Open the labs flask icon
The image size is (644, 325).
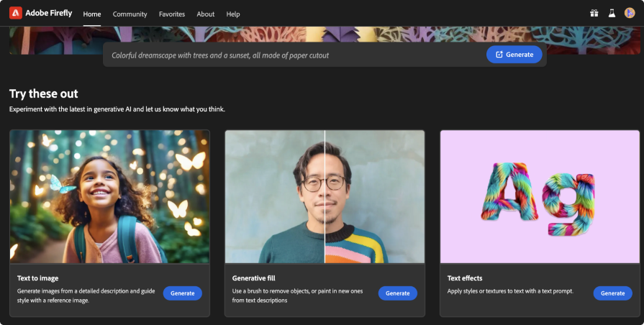click(x=612, y=13)
